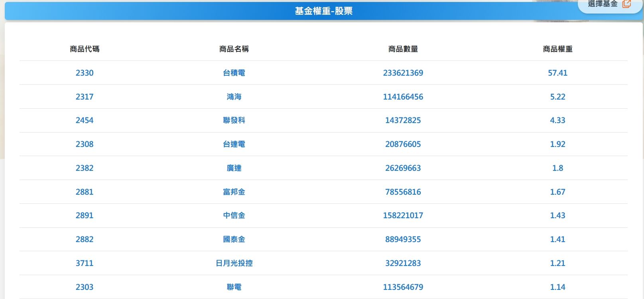This screenshot has width=644, height=299.
Task: Click weight value 1.43
Action: (557, 215)
